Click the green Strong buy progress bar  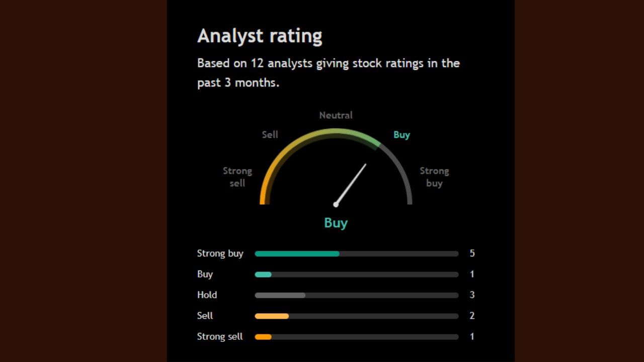point(297,254)
